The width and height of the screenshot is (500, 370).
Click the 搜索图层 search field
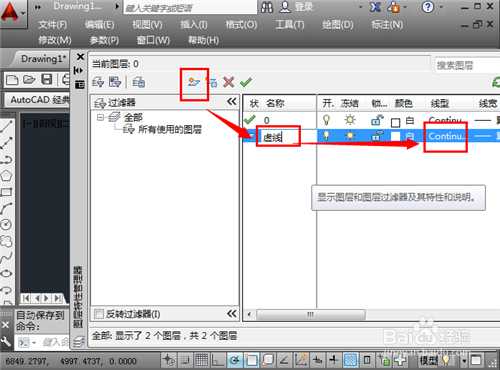[x=467, y=65]
